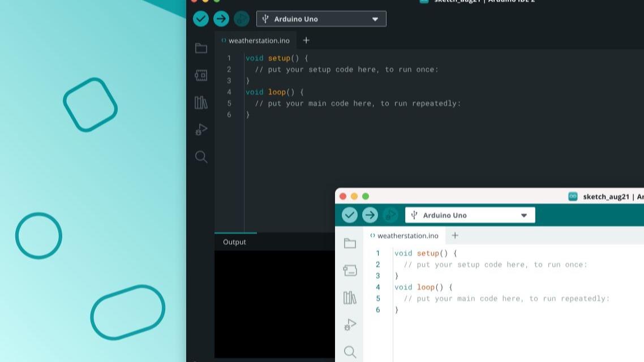Click line number 6 in light editor gutter
This screenshot has height=362, width=644.
point(378,310)
